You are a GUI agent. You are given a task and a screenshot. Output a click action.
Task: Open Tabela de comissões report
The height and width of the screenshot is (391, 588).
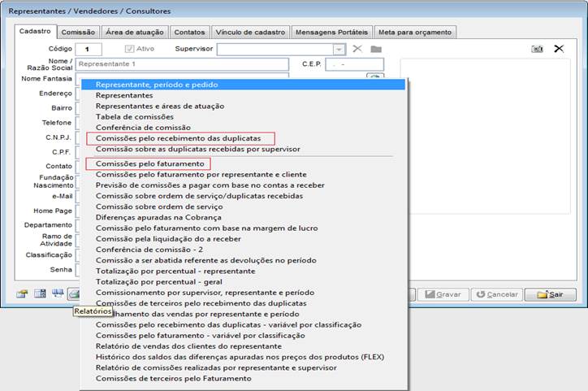pos(244,117)
